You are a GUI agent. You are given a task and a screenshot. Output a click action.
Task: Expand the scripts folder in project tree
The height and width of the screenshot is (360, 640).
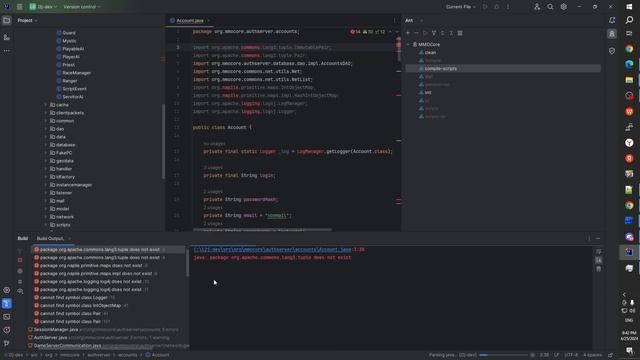46,225
